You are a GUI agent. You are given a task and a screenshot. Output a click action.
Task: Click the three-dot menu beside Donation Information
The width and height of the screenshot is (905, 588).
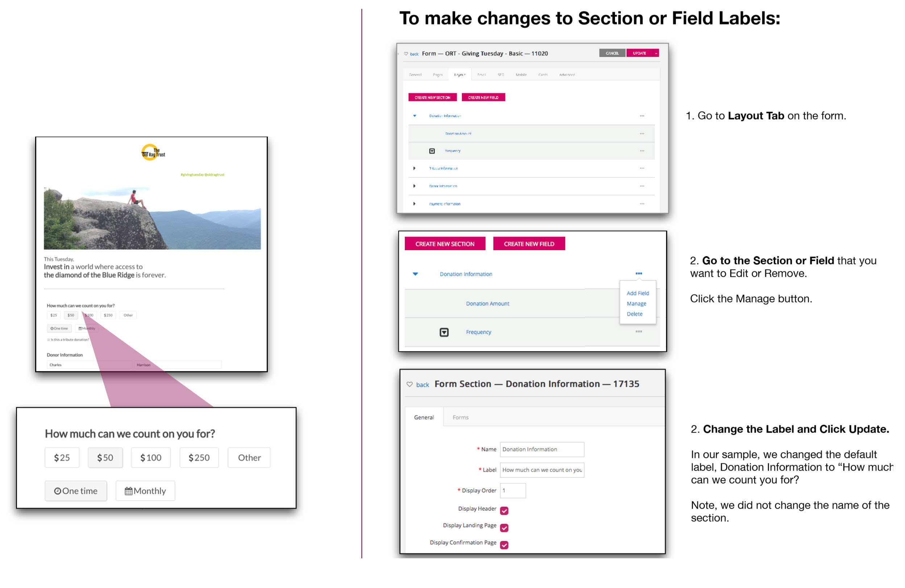(x=639, y=273)
